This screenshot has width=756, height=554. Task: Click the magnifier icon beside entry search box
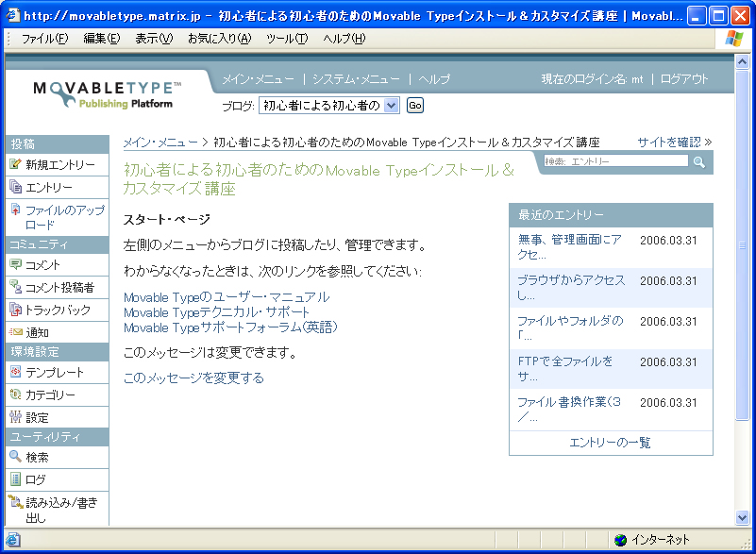tap(699, 162)
